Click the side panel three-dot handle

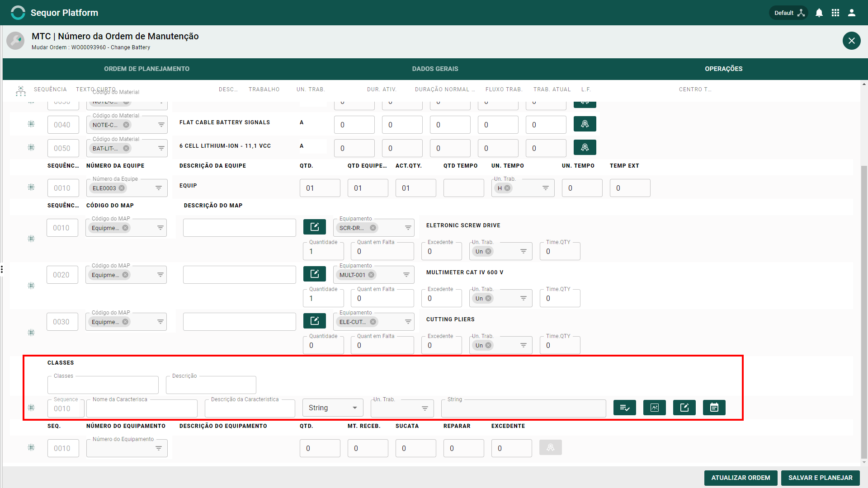pos(2,269)
